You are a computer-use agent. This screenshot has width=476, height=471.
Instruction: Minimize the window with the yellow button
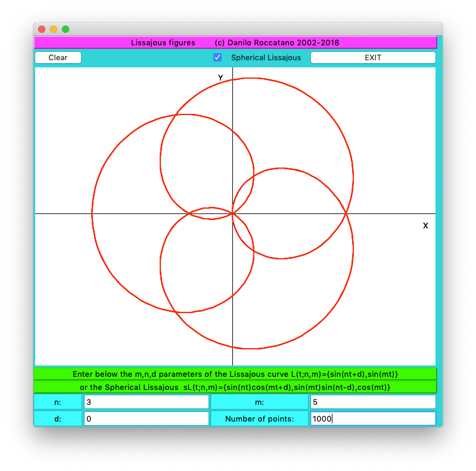(54, 29)
